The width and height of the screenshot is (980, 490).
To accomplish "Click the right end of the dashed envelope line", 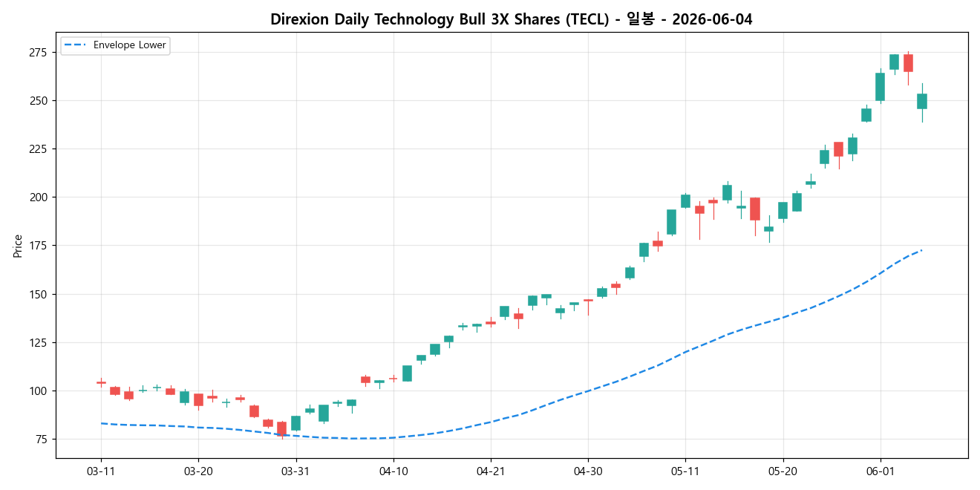I will point(921,250).
